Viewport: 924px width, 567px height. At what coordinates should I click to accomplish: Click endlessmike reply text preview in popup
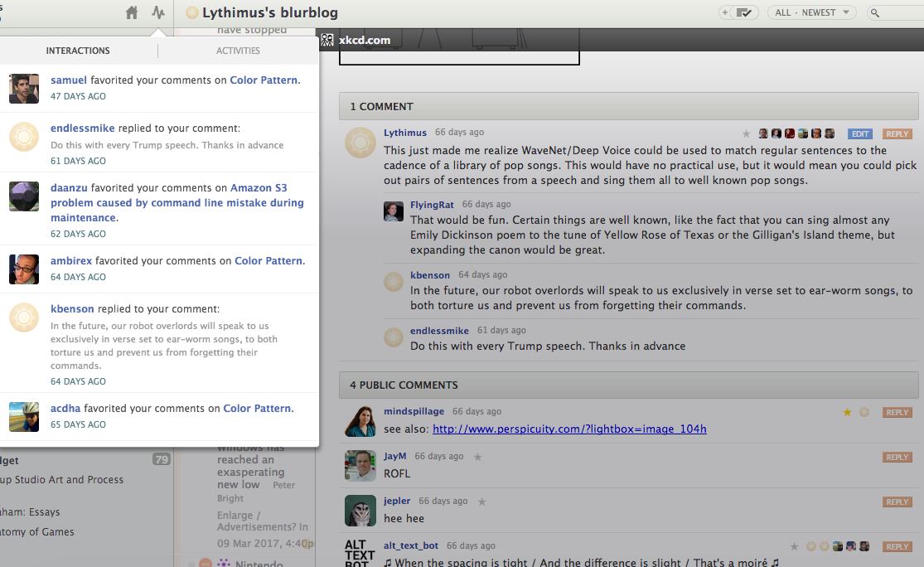tap(167, 145)
